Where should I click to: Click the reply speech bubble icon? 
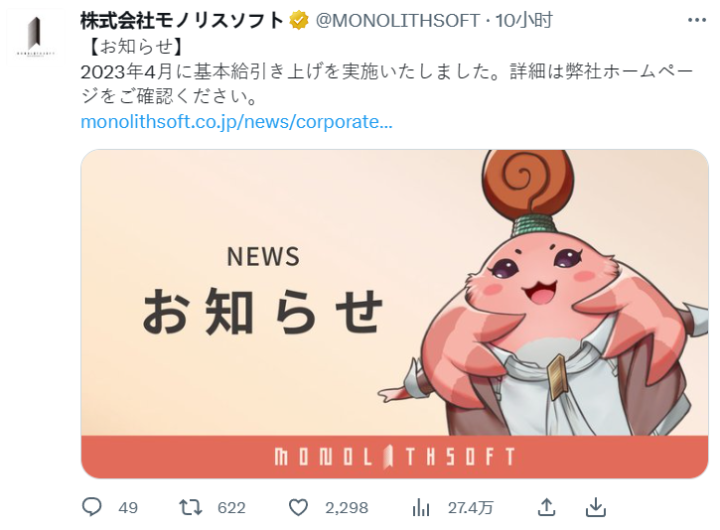click(x=91, y=507)
